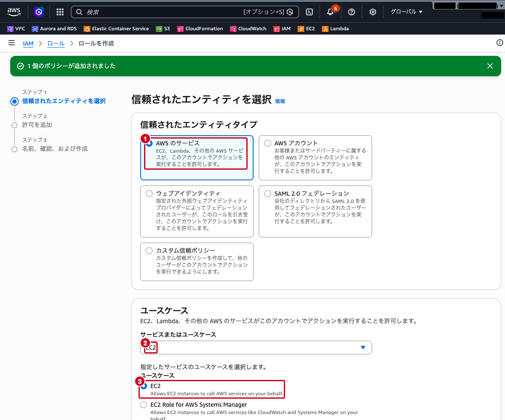Viewport: 505px width, 420px height.
Task: Open CloudWatch favorite shortcut
Action: pos(248,29)
